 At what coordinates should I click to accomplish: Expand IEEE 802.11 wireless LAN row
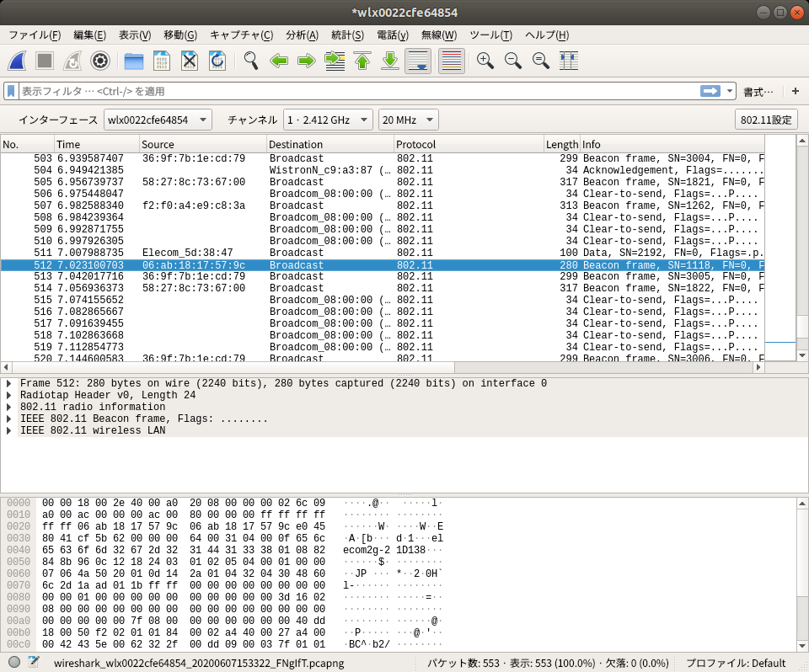[8, 430]
